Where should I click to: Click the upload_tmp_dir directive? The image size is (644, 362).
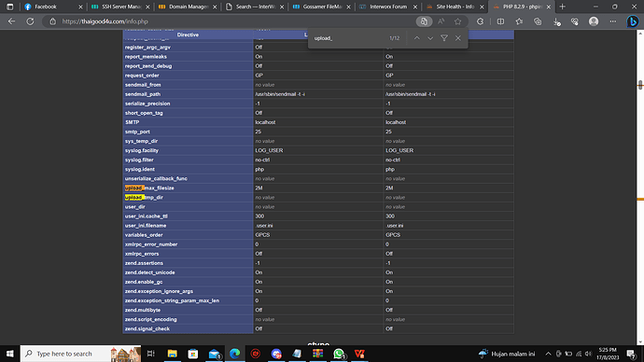(x=144, y=198)
